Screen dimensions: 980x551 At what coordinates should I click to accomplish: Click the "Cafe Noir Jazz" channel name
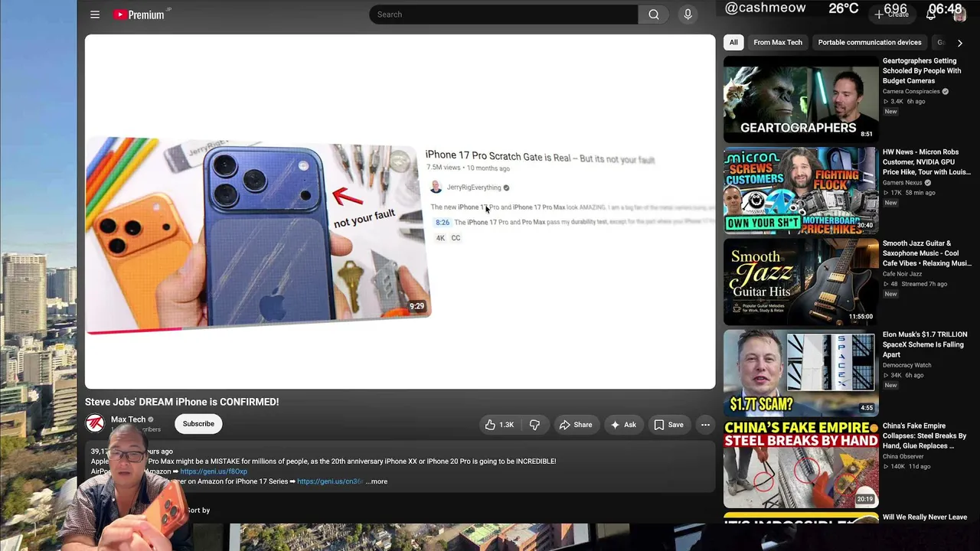902,274
